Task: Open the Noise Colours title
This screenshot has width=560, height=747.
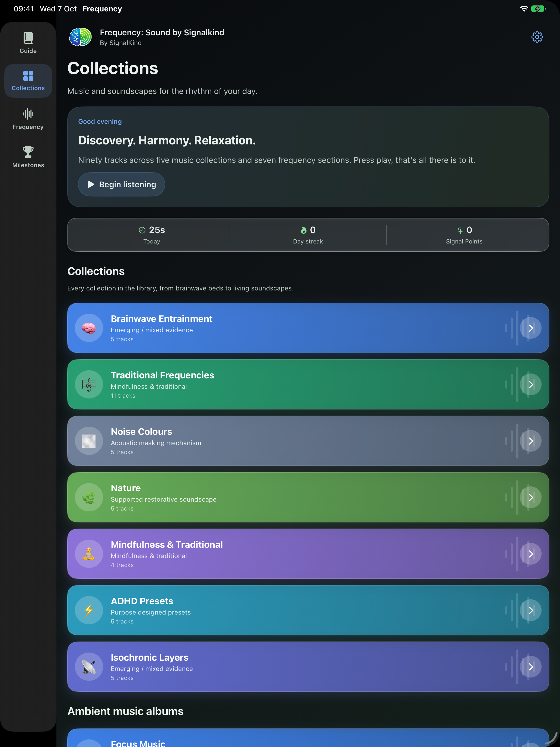Action: coord(141,432)
